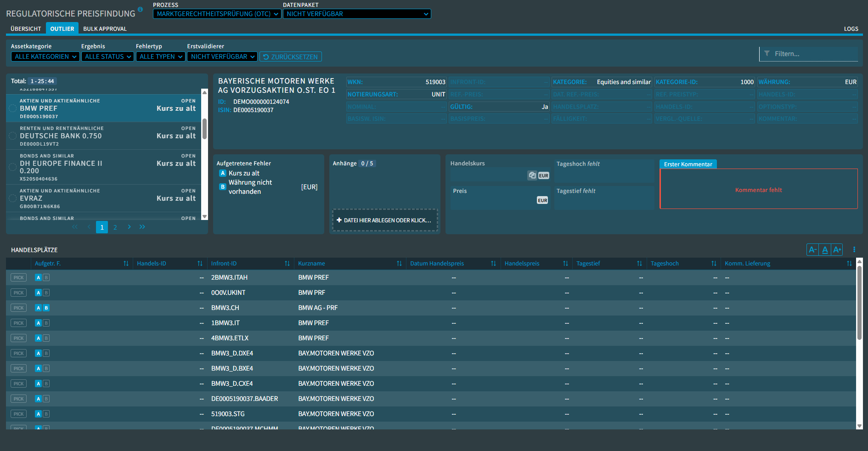Sort by Kurzname column arrows

pos(399,264)
